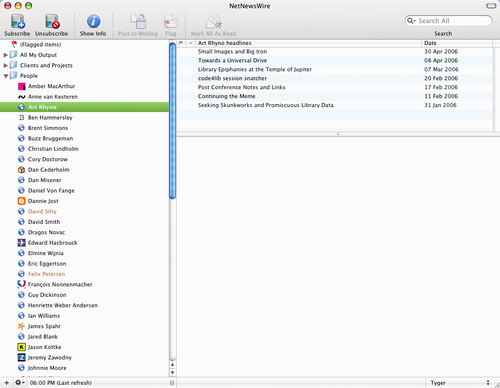This screenshot has width=500, height=388.
Task: Click the subscriptions list scrollbar thumb
Action: (172, 121)
